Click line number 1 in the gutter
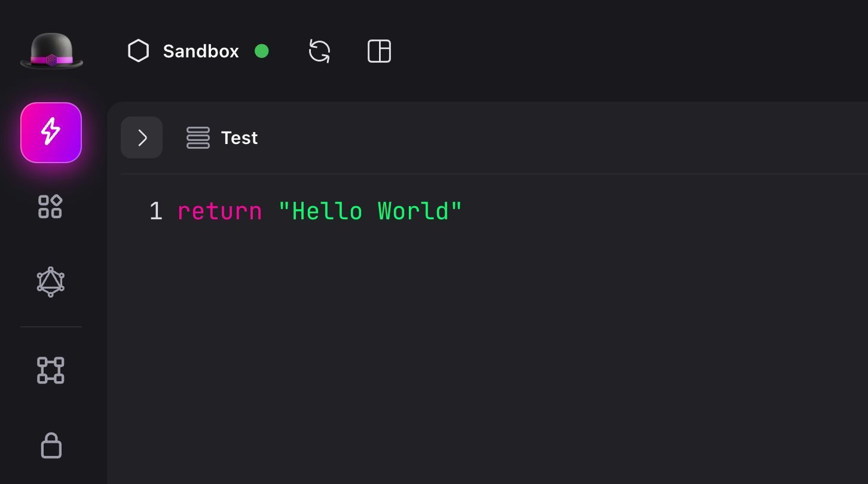The width and height of the screenshot is (868, 484). (155, 212)
